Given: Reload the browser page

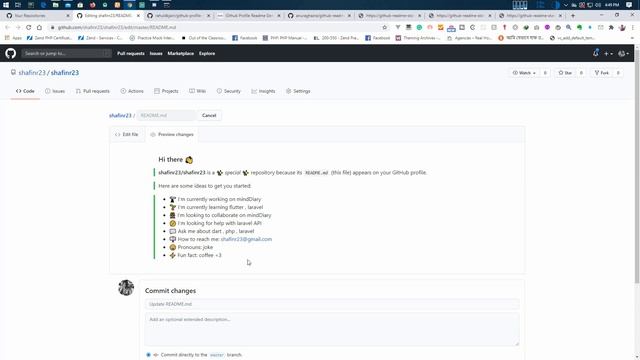Looking at the screenshot, I should 28,27.
